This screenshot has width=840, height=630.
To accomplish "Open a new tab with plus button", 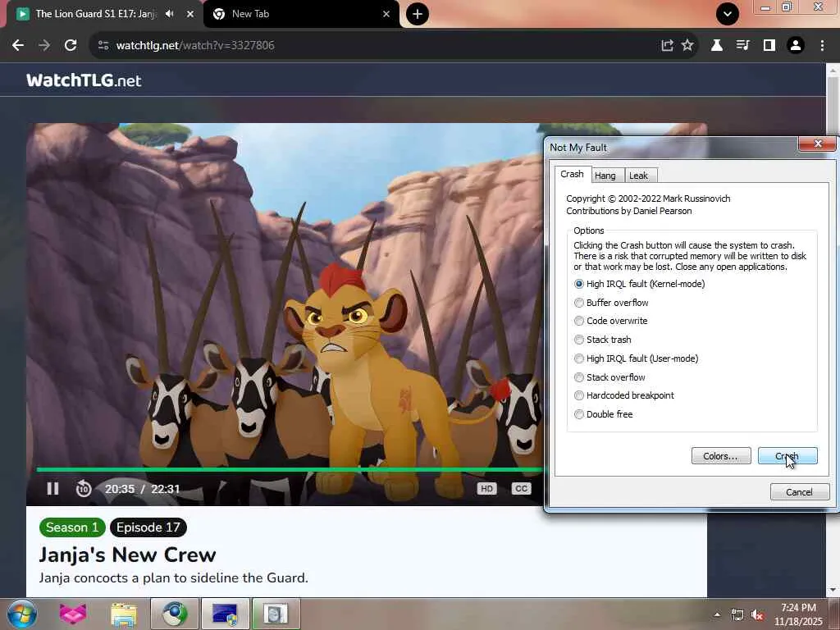I will pyautogui.click(x=418, y=14).
